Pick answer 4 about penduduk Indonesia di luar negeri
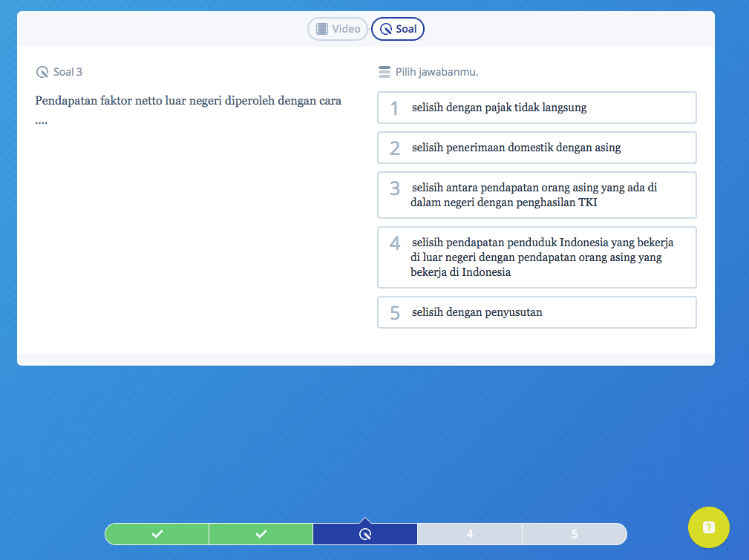Image resolution: width=749 pixels, height=560 pixels. coord(536,257)
